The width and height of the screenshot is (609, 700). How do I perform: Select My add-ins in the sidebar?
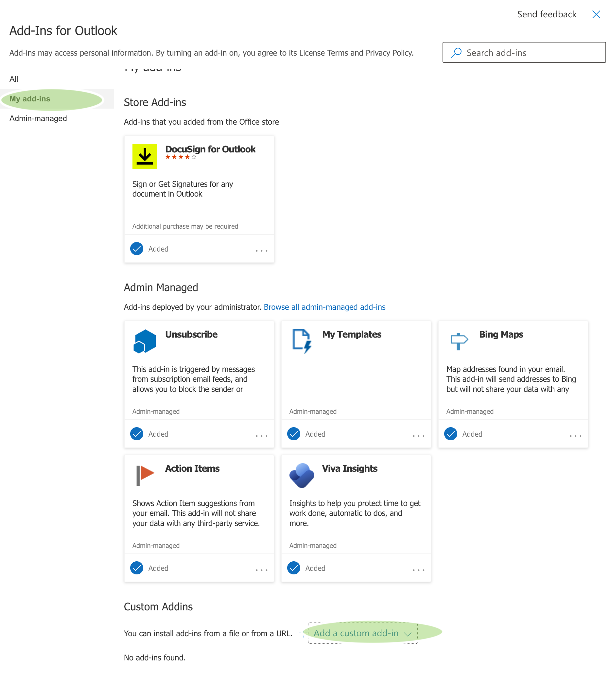click(x=57, y=99)
